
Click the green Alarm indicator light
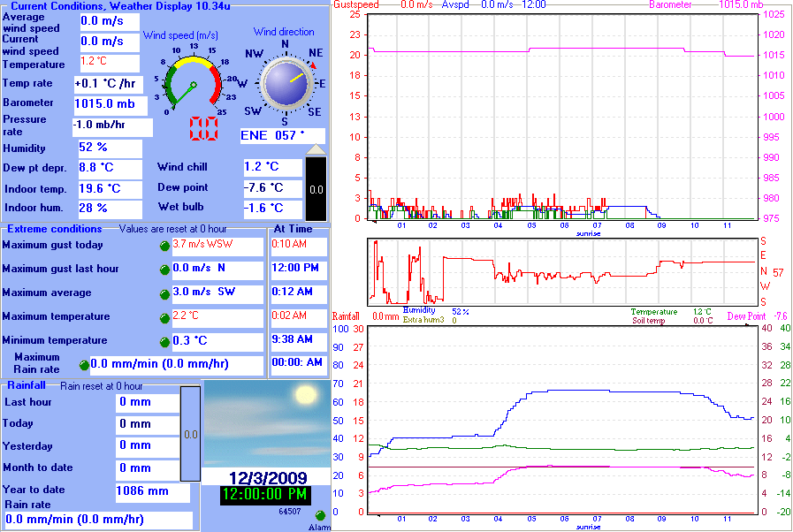320,515
